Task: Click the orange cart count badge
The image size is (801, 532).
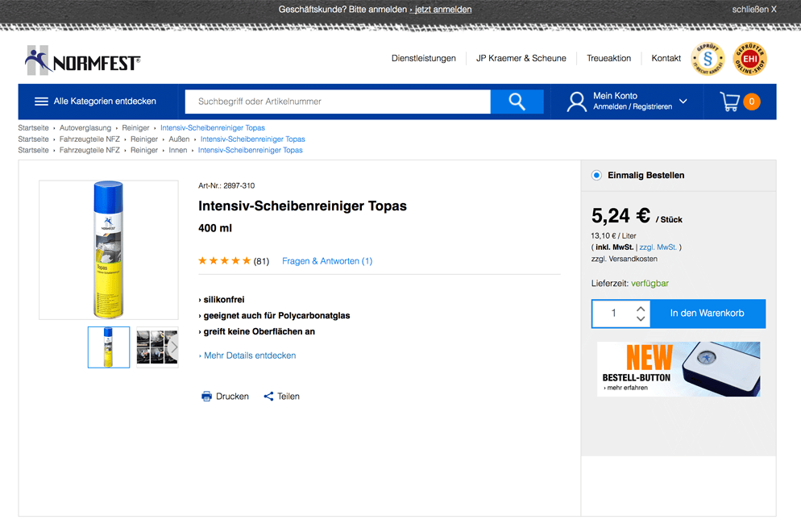Action: click(752, 102)
